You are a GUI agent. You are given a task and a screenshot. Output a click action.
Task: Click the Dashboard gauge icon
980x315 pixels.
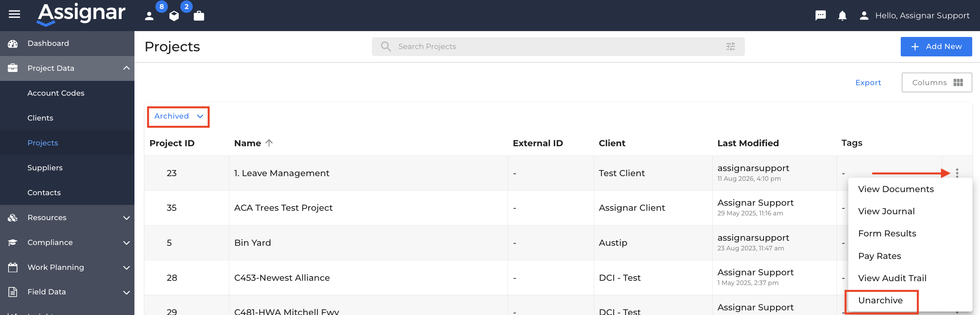tap(13, 44)
